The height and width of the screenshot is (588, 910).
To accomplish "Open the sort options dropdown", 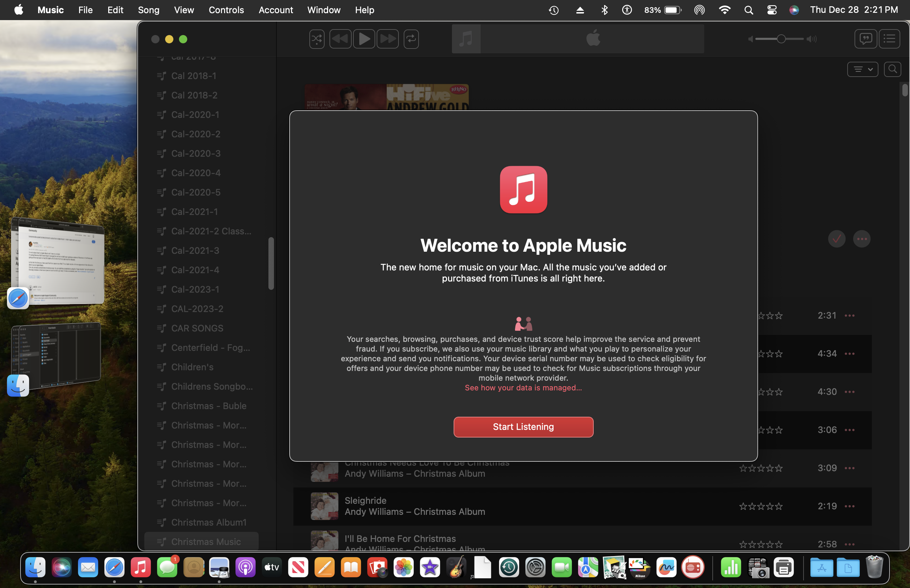I will click(x=862, y=69).
